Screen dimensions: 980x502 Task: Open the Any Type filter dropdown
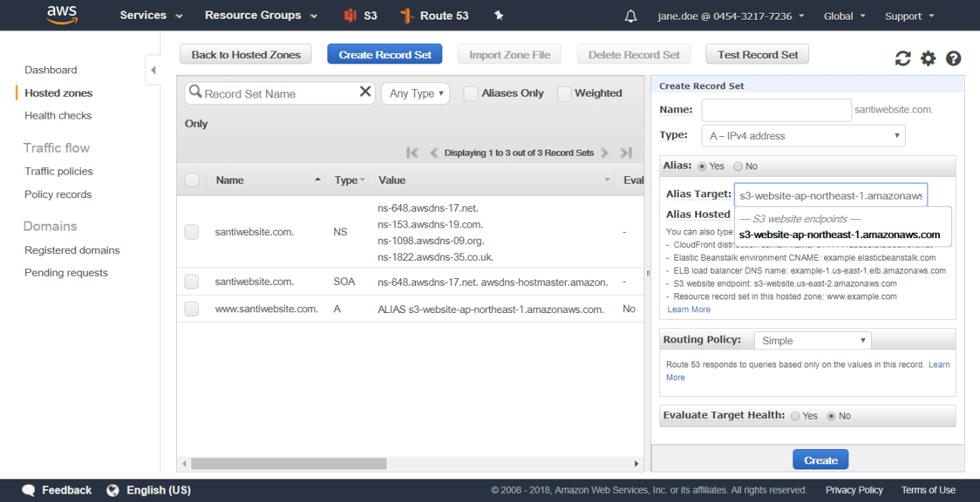coord(416,93)
